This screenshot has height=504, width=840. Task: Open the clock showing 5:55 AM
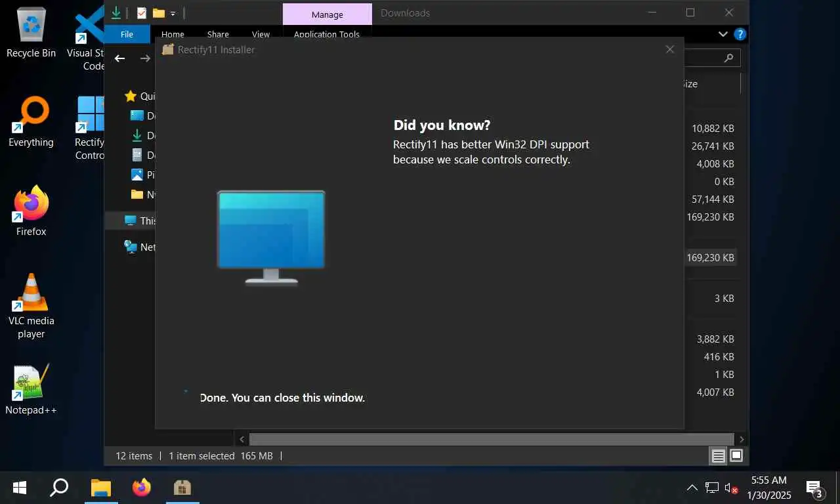click(768, 488)
